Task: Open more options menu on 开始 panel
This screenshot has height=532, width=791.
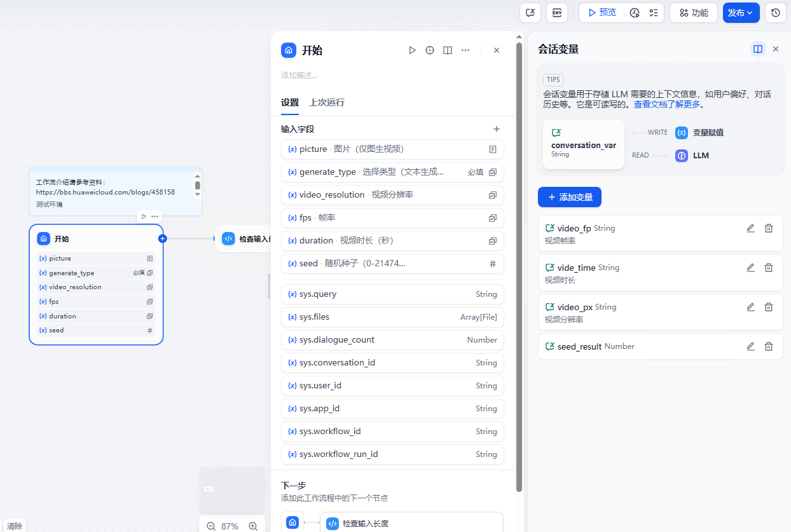Action: coord(465,50)
